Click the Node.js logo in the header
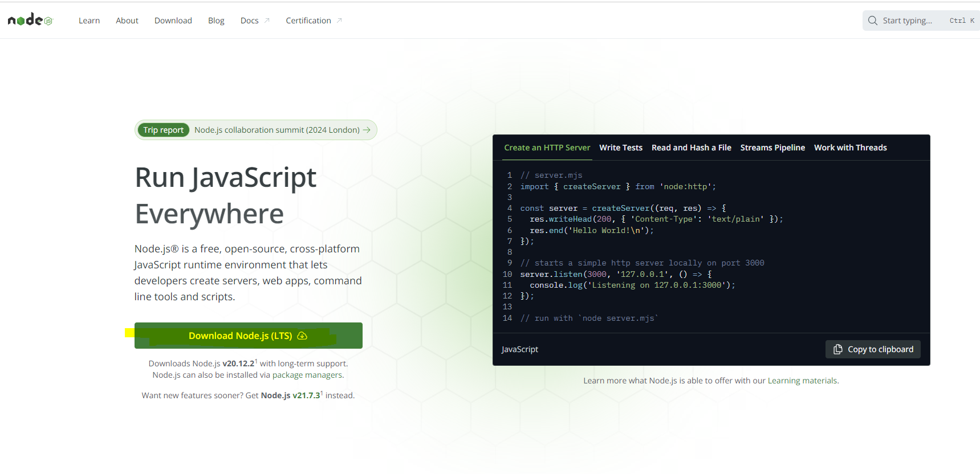The width and height of the screenshot is (980, 474). [x=30, y=20]
